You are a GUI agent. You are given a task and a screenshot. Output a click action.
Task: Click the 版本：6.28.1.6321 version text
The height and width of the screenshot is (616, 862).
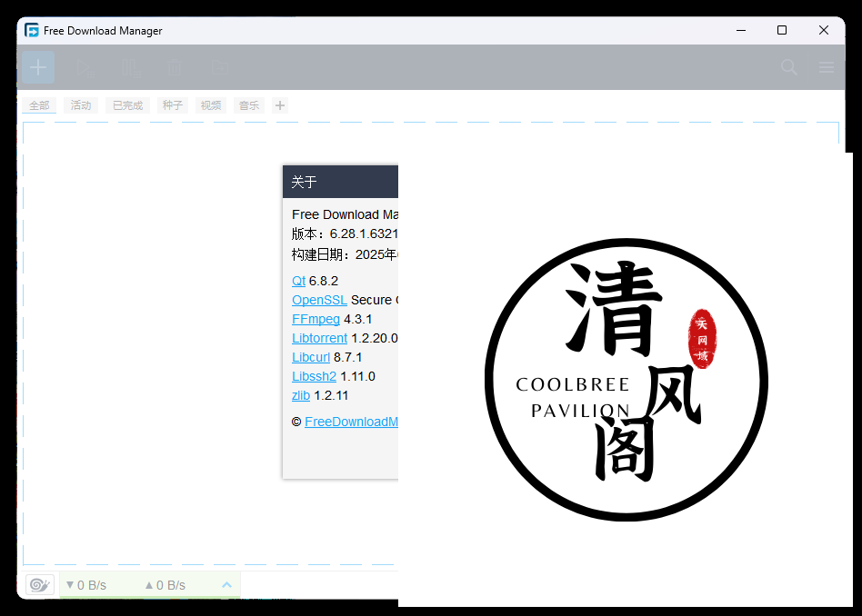[x=345, y=234]
